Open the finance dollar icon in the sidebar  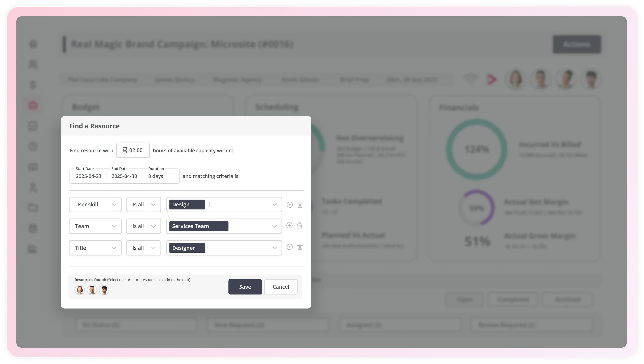coord(33,85)
